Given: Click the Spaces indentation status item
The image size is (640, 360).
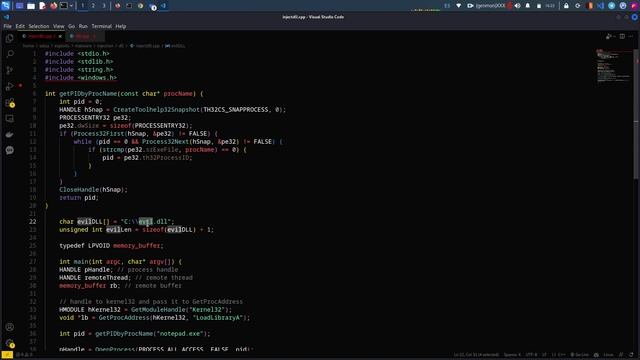Looking at the screenshot, I should [512, 355].
